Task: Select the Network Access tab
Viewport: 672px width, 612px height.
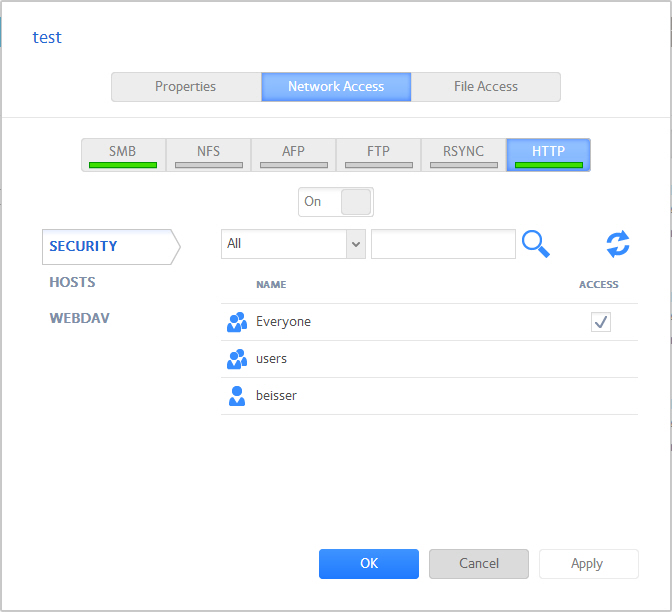Action: pyautogui.click(x=336, y=87)
